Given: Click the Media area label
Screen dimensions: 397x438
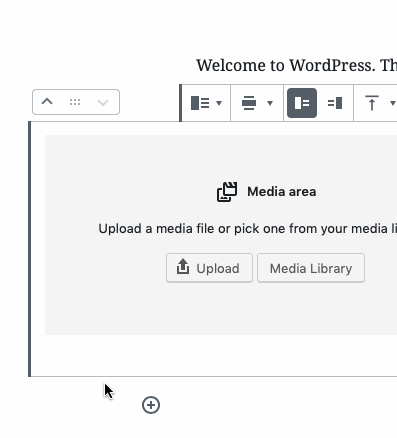Looking at the screenshot, I should click(x=282, y=192).
